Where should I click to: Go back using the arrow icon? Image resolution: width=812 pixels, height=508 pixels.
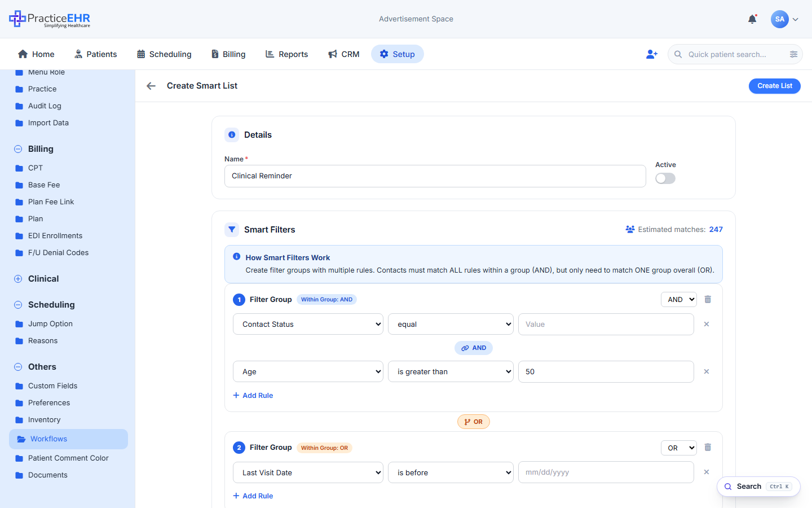pos(151,86)
